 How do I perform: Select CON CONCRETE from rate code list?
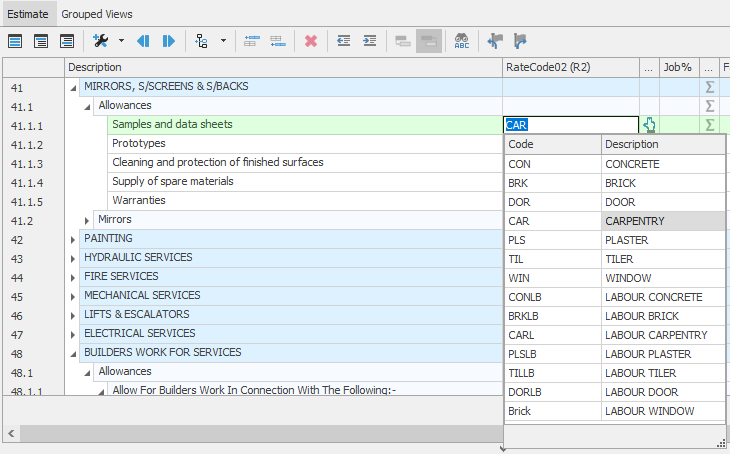pyautogui.click(x=615, y=164)
